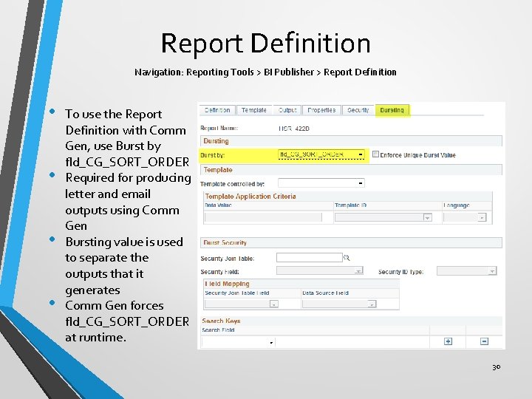532x399 pixels.
Task: Switch to the Template tab
Action: [x=254, y=110]
